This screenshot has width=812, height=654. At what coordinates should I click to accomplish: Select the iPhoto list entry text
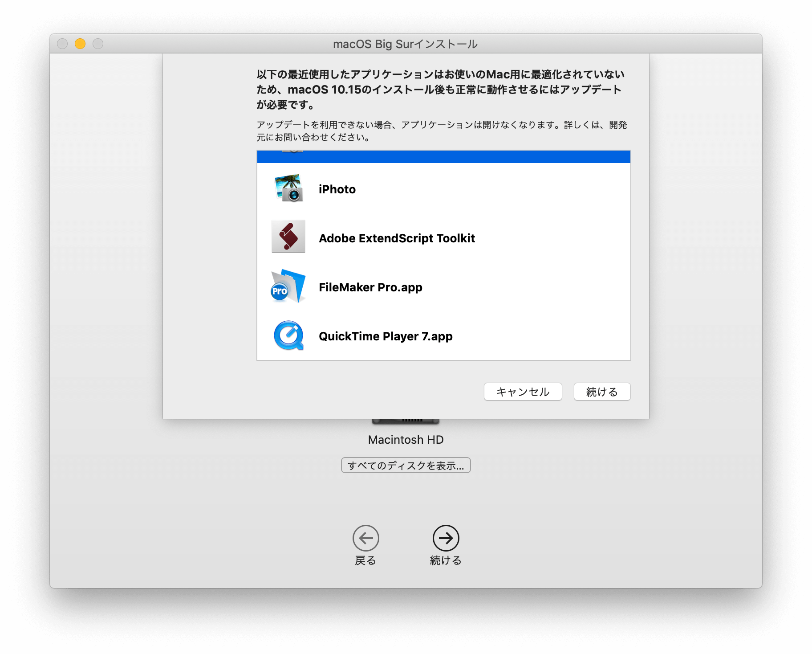point(337,189)
